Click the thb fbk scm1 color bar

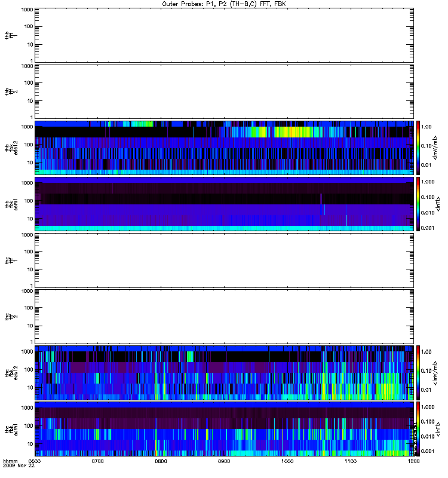[x=418, y=204]
